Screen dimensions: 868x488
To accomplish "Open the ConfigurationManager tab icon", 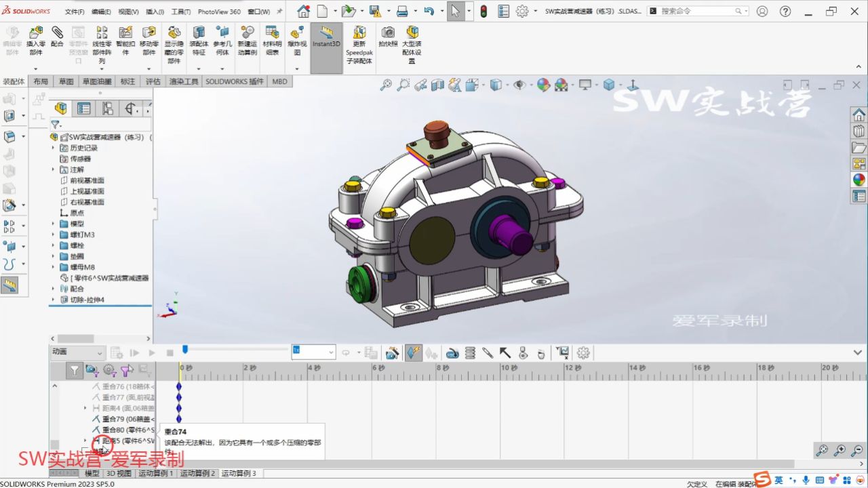I will [107, 108].
